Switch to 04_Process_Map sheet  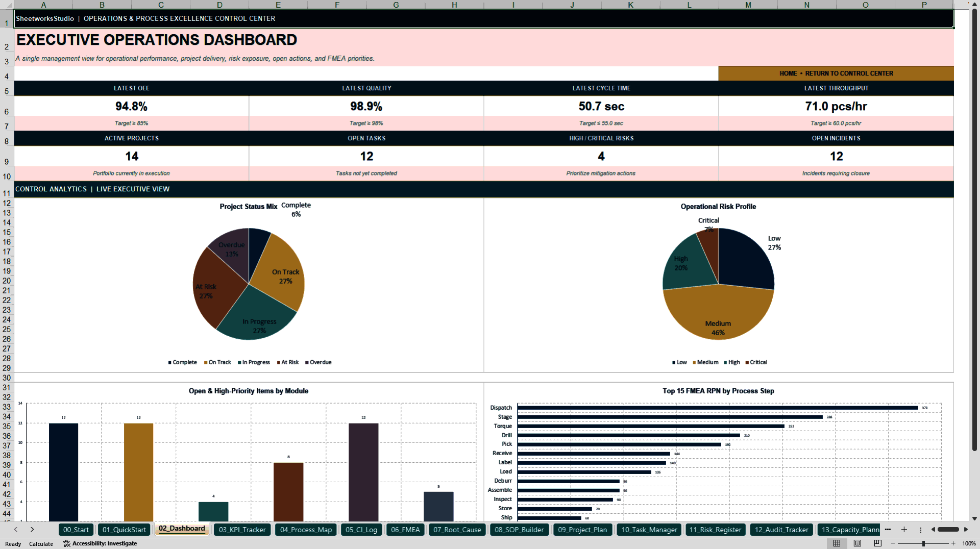pos(306,530)
